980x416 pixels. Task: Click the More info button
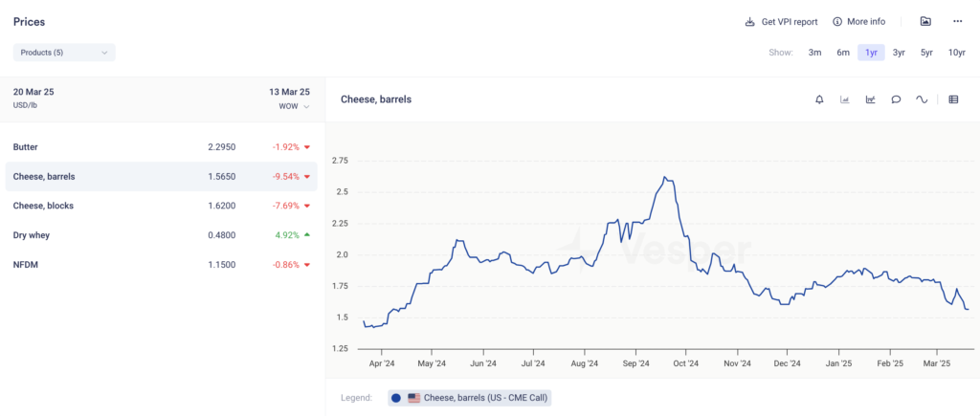tap(858, 21)
